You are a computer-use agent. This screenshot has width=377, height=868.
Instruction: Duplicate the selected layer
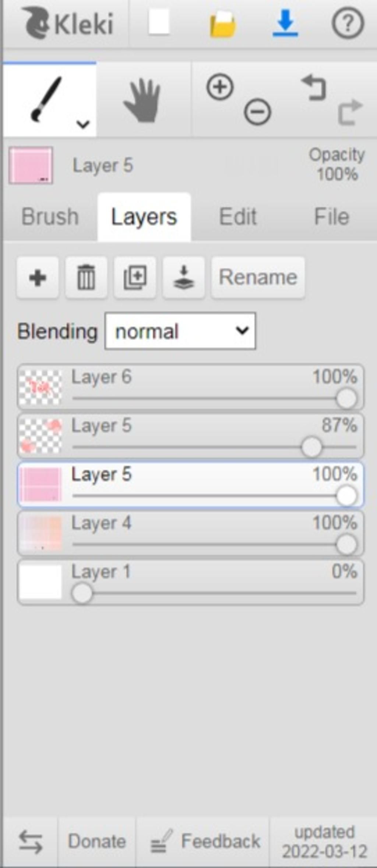point(135,278)
